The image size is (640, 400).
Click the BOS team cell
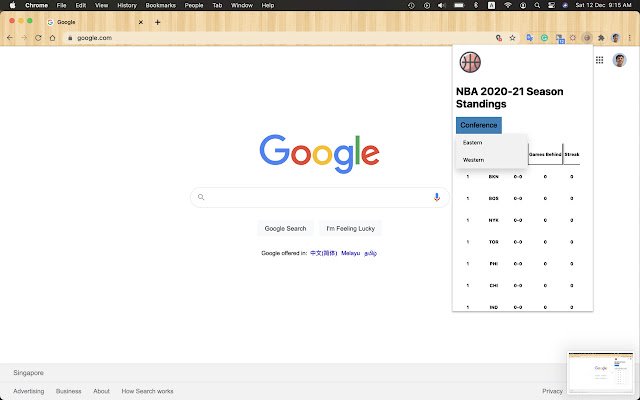(493, 198)
